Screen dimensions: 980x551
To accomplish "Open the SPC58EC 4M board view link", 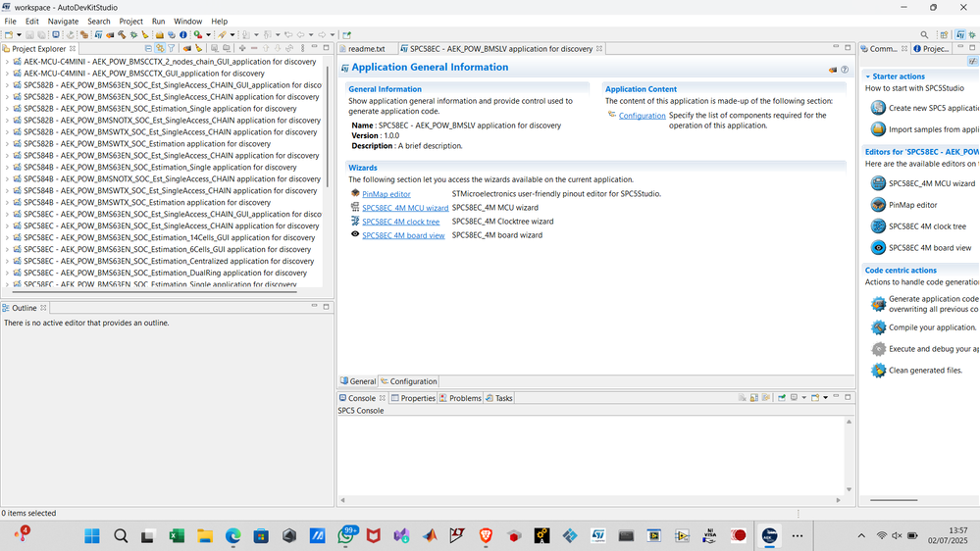I will pyautogui.click(x=403, y=235).
